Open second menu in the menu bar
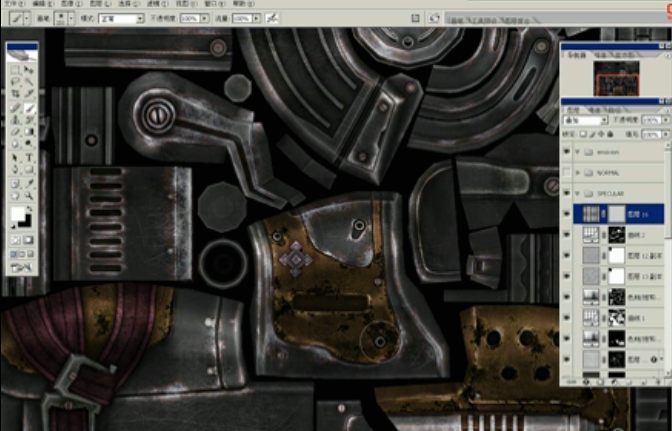The height and width of the screenshot is (431, 672). point(43,3)
